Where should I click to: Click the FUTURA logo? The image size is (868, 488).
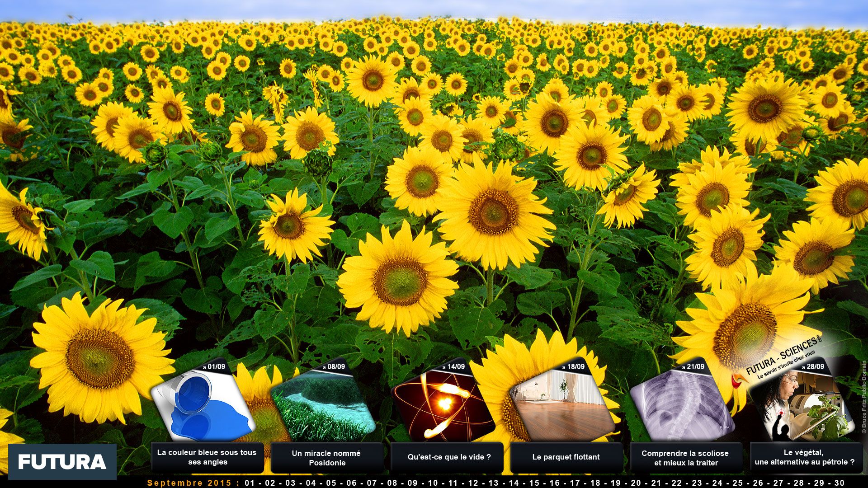click(62, 462)
